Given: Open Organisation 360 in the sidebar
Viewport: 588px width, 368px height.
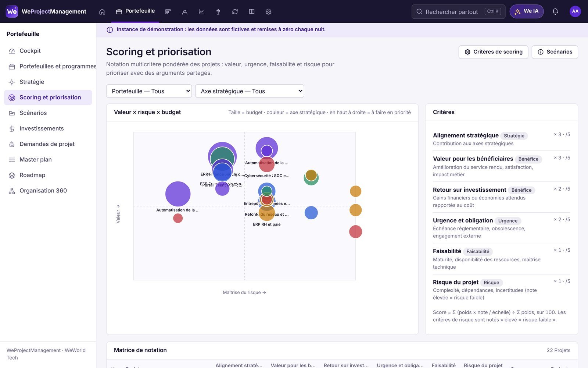Looking at the screenshot, I should click(48, 191).
